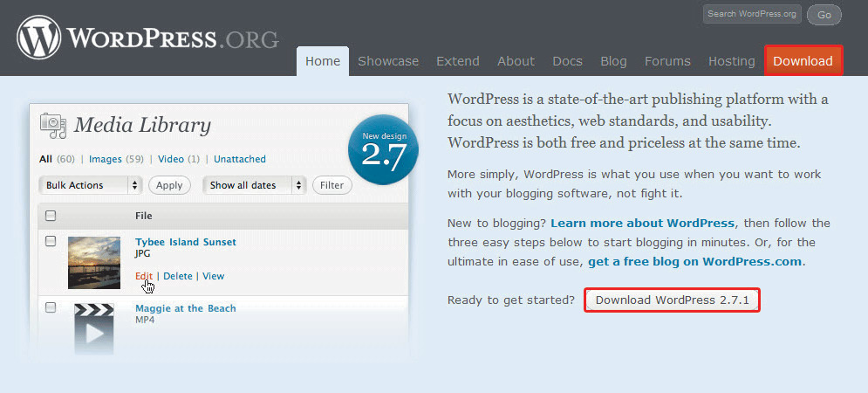The width and height of the screenshot is (868, 393).
Task: Toggle the select-all checkbox in File header
Action: tap(51, 216)
